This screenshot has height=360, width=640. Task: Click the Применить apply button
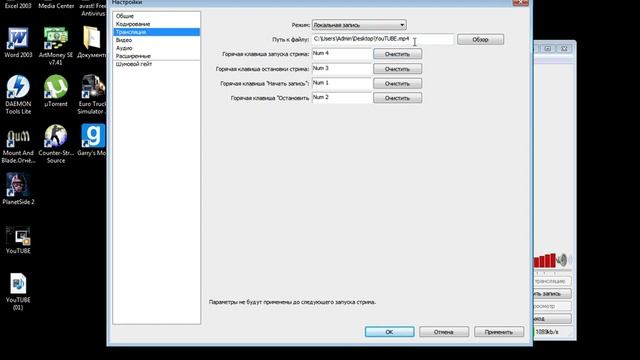tap(499, 332)
